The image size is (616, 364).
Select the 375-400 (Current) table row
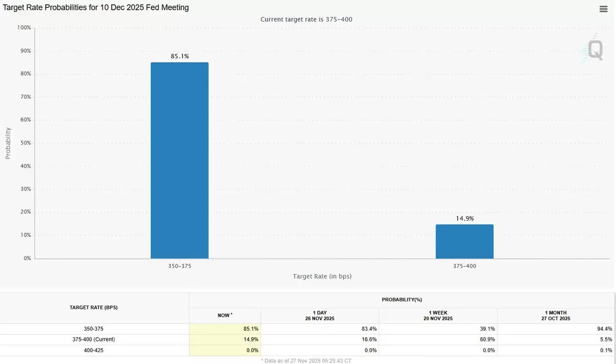coord(93,339)
